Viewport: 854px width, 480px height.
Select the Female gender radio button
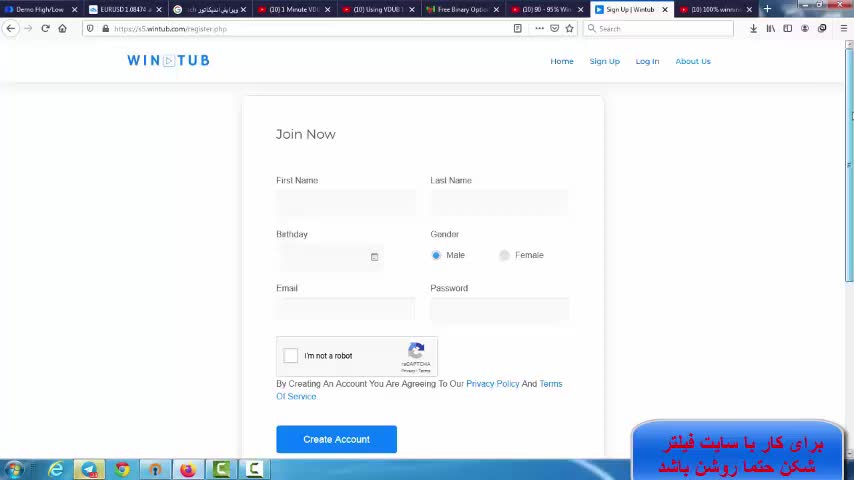pyautogui.click(x=504, y=255)
